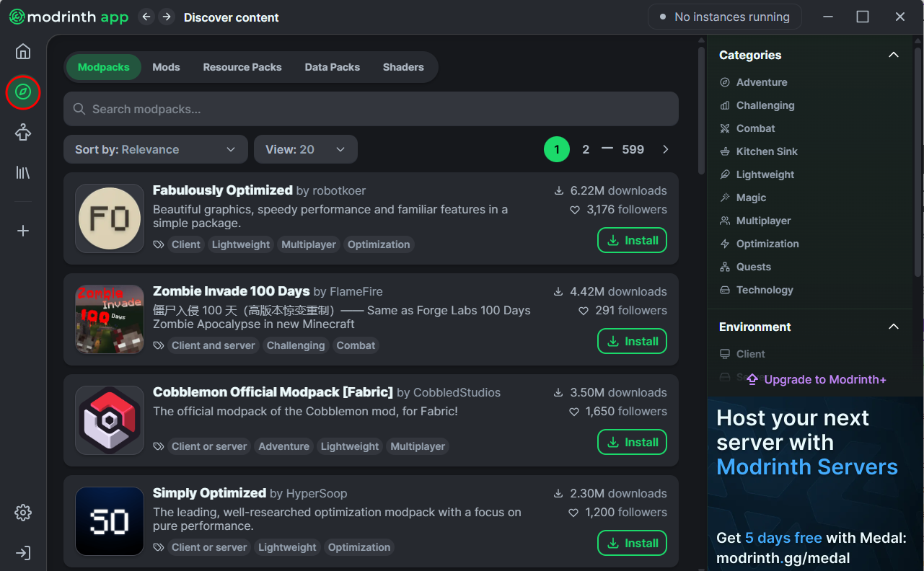Filter by Optimization category
Screen dimensions: 924x571
click(x=760, y=244)
